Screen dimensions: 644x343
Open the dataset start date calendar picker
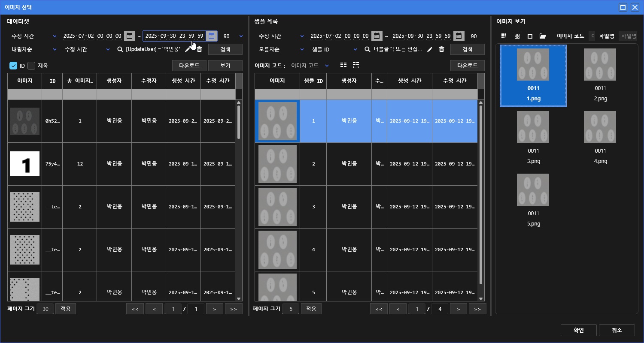[x=129, y=36]
